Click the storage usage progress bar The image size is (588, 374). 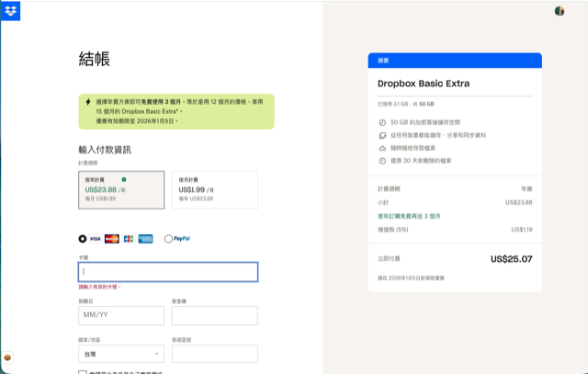(x=455, y=96)
